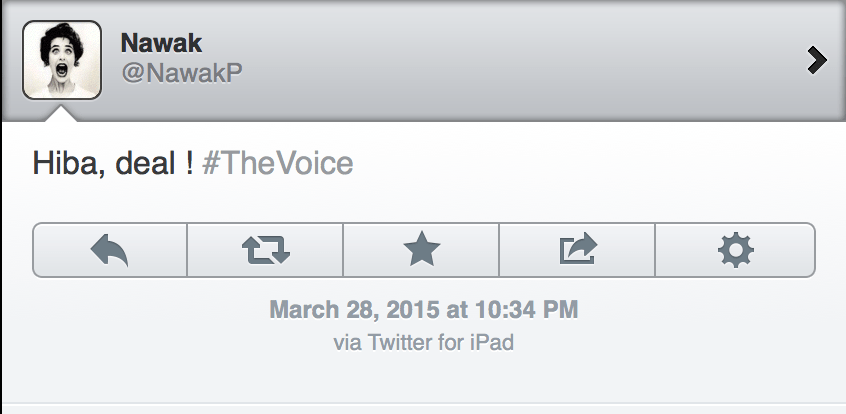The image size is (846, 414).
Task: Favorite this tweet with the star
Action: [x=421, y=249]
